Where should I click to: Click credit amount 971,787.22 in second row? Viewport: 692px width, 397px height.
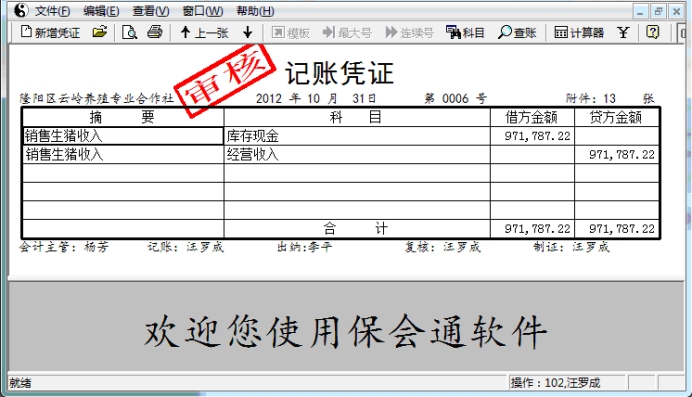coord(621,154)
